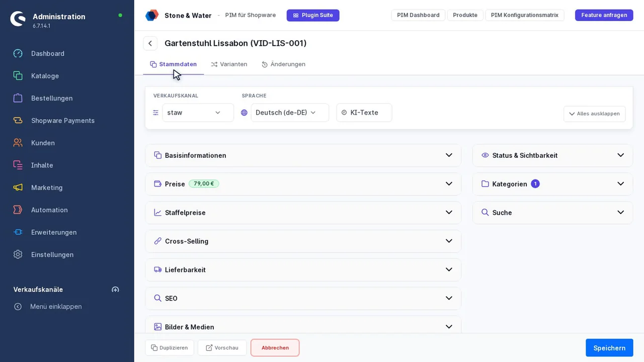Expand the Basisinformationen section

pyautogui.click(x=303, y=155)
